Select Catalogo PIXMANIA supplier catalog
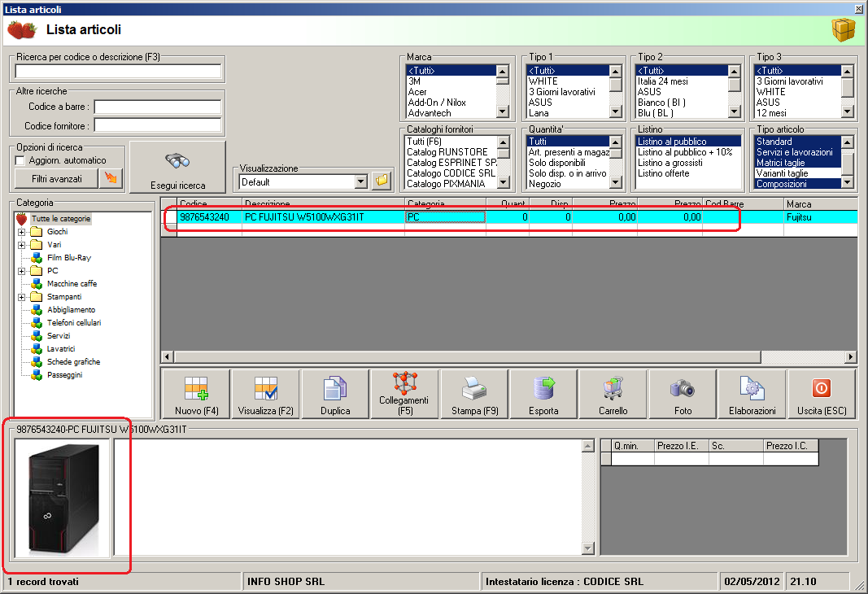Image resolution: width=868 pixels, height=594 pixels. (451, 184)
